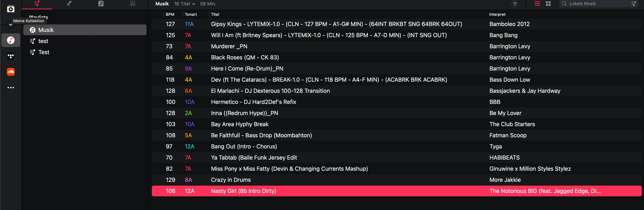Select the Apple Music library source
Viewport: 644px width, 210px height.
11,40
